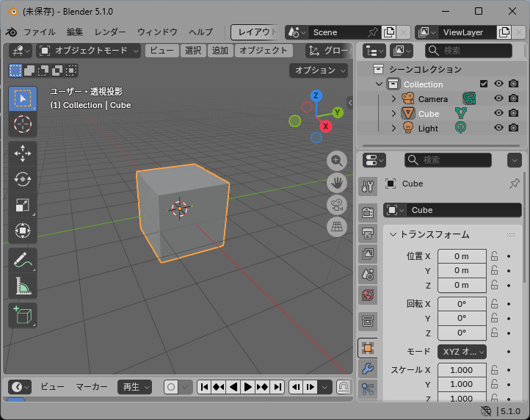Viewport: 530px width, 420px height.
Task: Open the ファイル menu
Action: click(x=39, y=32)
